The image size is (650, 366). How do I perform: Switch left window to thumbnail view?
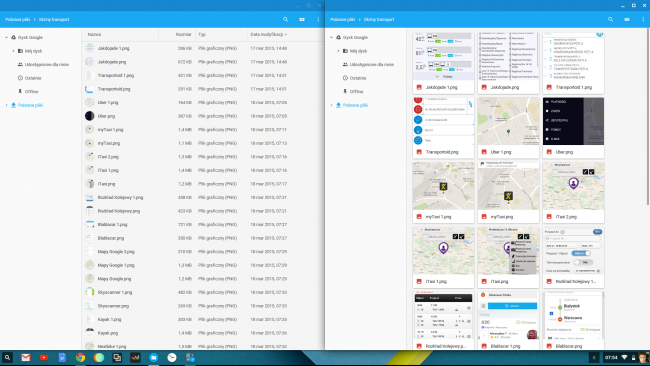point(302,19)
